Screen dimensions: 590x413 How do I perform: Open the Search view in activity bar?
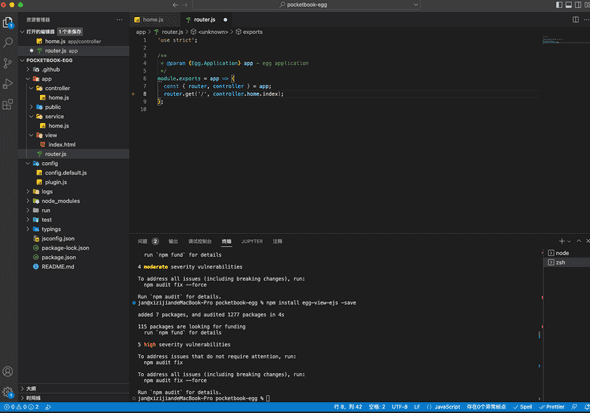8,43
